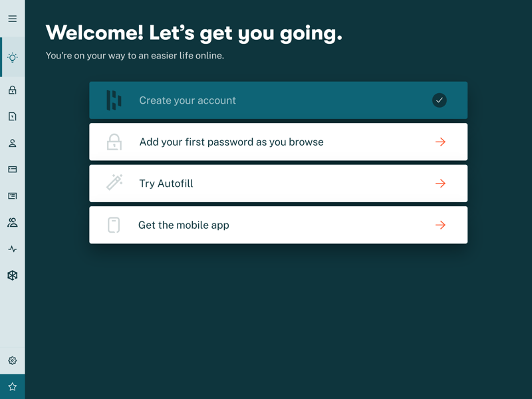Open the cube-shaped icon in the sidebar

click(x=13, y=275)
